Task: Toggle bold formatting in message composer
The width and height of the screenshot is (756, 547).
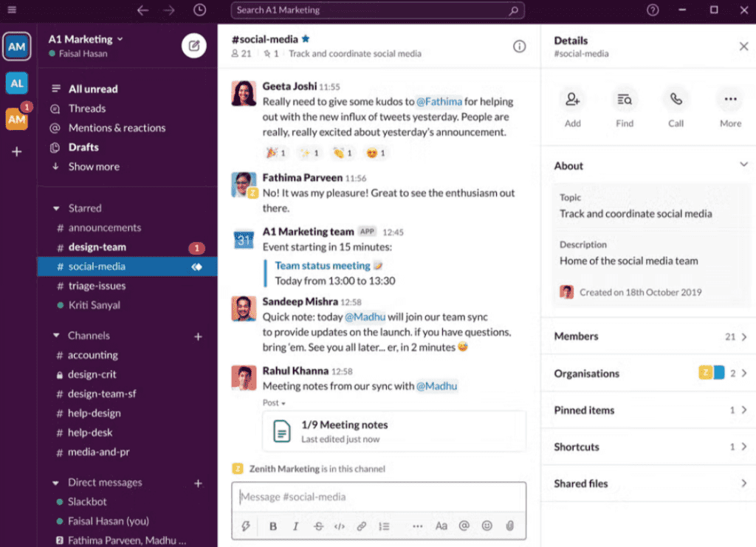Action: 272,526
